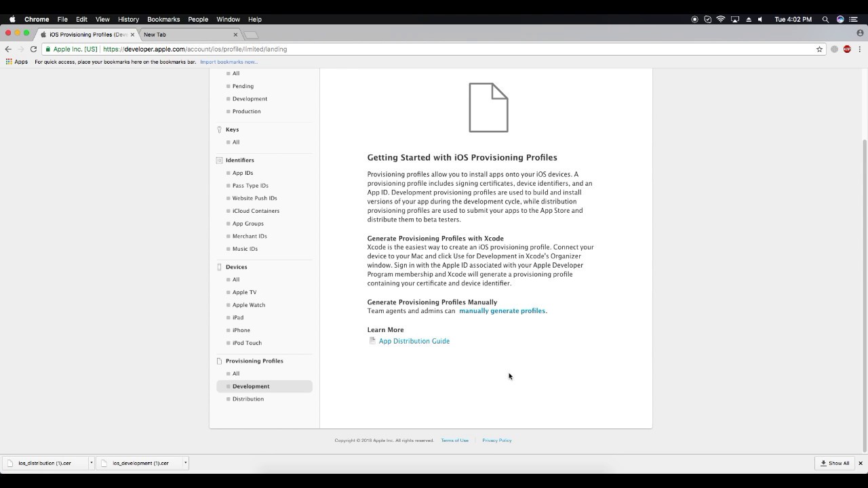Open the ios_development (1).cer dropdown arrow
This screenshot has width=868, height=488.
185,463
